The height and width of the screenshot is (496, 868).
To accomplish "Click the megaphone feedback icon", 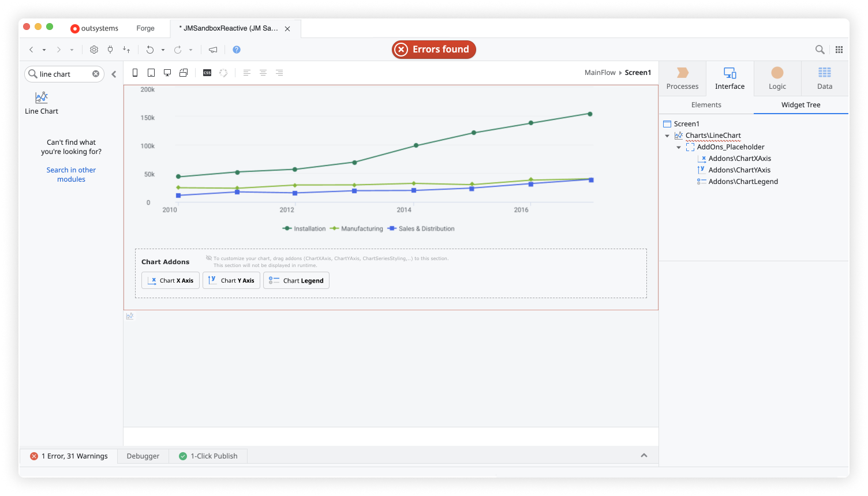I will (x=213, y=50).
